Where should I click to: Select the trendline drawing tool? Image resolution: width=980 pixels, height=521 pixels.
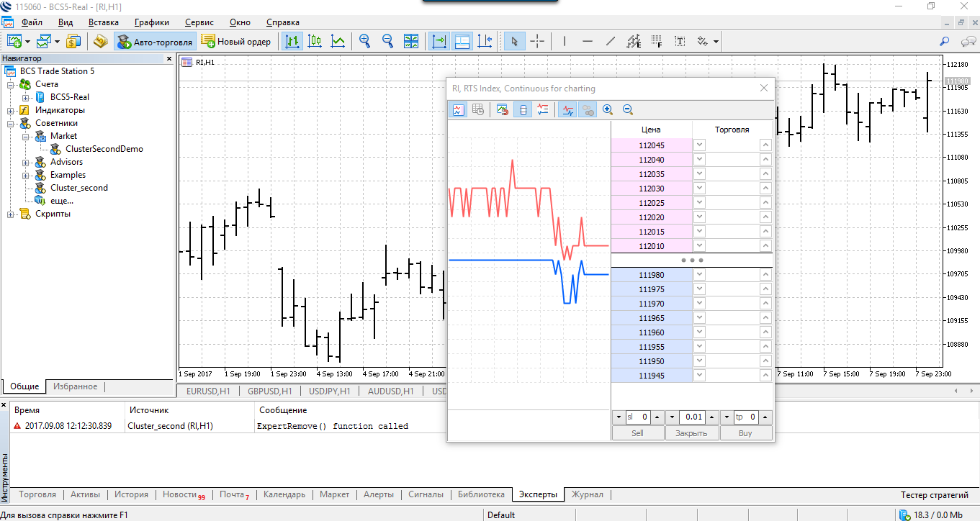pyautogui.click(x=611, y=41)
